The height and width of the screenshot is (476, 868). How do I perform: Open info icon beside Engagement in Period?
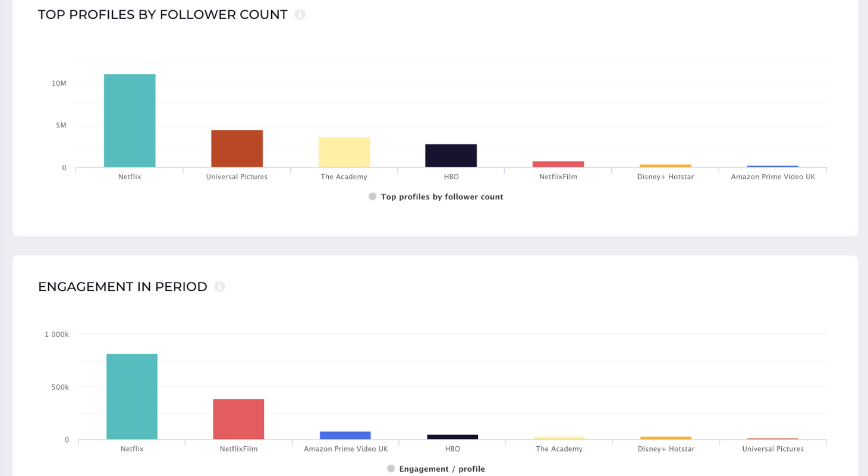pos(219,287)
